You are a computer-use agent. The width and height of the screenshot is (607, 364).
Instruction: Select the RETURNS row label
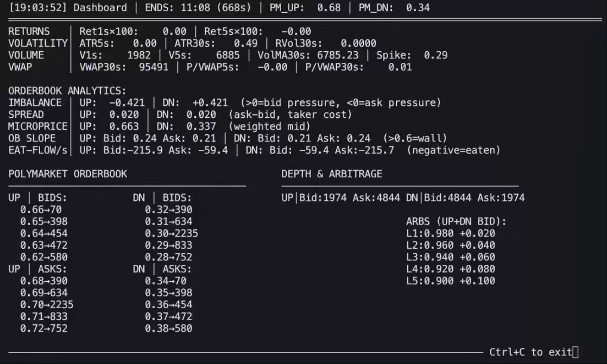29,32
